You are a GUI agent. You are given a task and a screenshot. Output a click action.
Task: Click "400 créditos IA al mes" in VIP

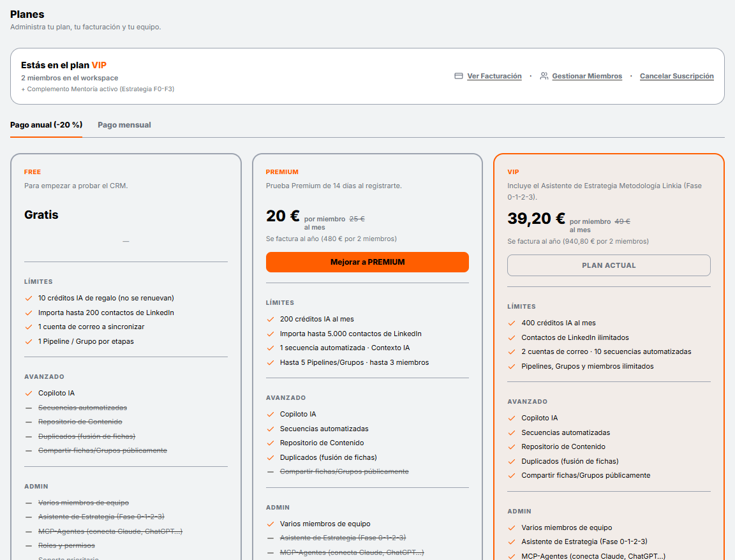[x=558, y=323]
